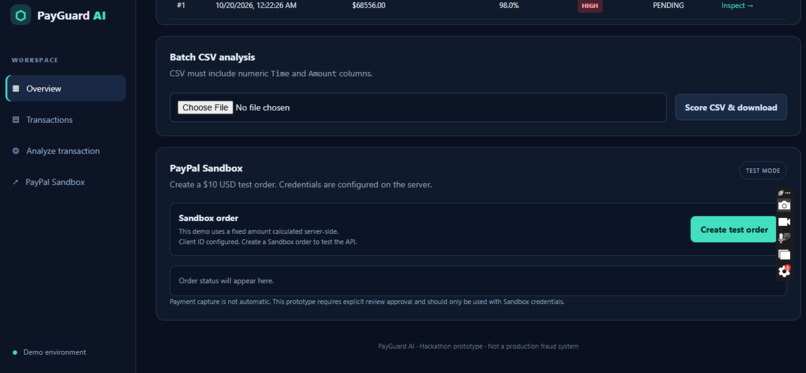Click the Create test order button

734,230
